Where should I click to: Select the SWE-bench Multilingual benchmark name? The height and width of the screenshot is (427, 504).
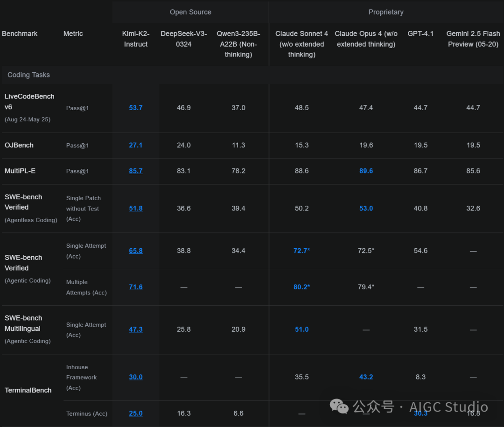(x=23, y=323)
